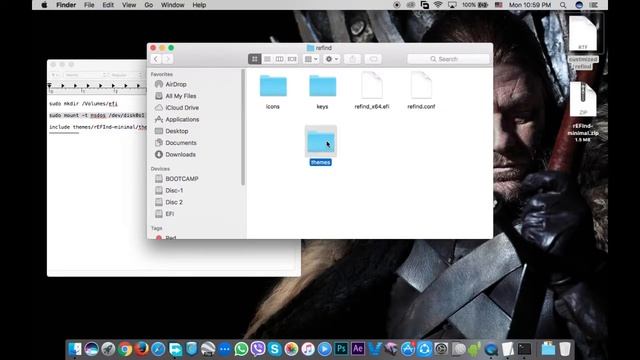Screen dimensions: 640x360
Task: Select the BOOTCAMP device in sidebar
Action: pos(182,179)
